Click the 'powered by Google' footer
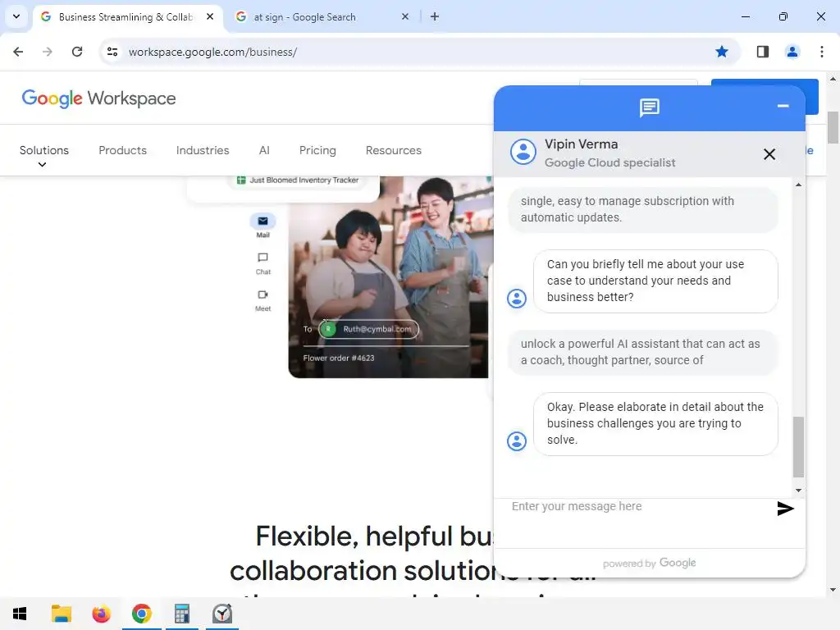This screenshot has height=630, width=840. [x=650, y=563]
